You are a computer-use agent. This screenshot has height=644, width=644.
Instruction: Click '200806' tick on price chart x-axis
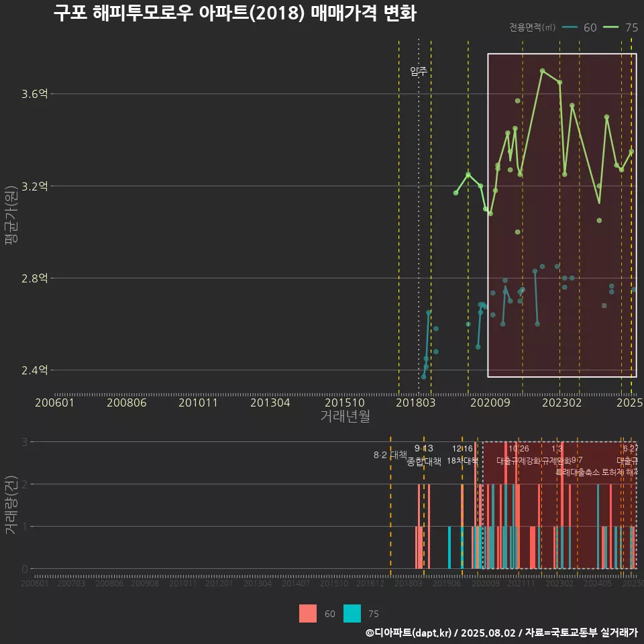[127, 402]
